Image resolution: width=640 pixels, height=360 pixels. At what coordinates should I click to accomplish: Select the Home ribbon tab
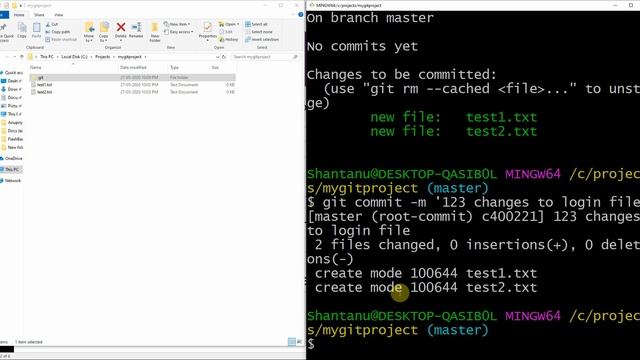19,15
